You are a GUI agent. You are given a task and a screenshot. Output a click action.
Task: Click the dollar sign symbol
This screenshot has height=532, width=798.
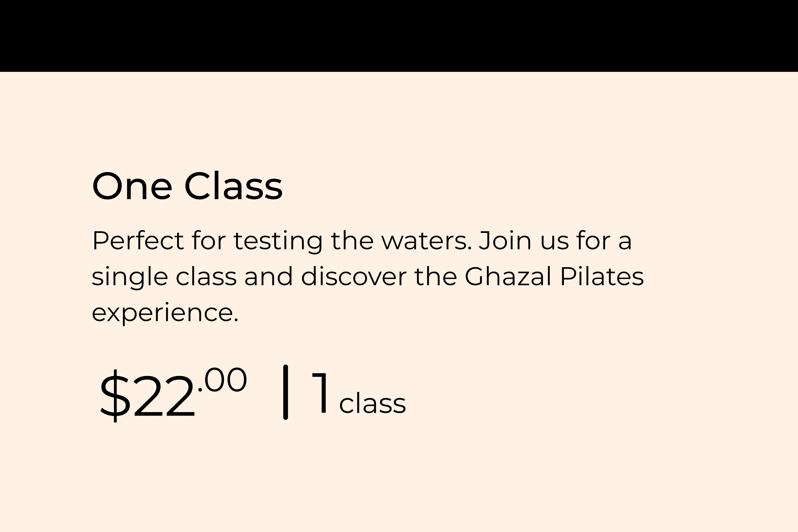115,396
